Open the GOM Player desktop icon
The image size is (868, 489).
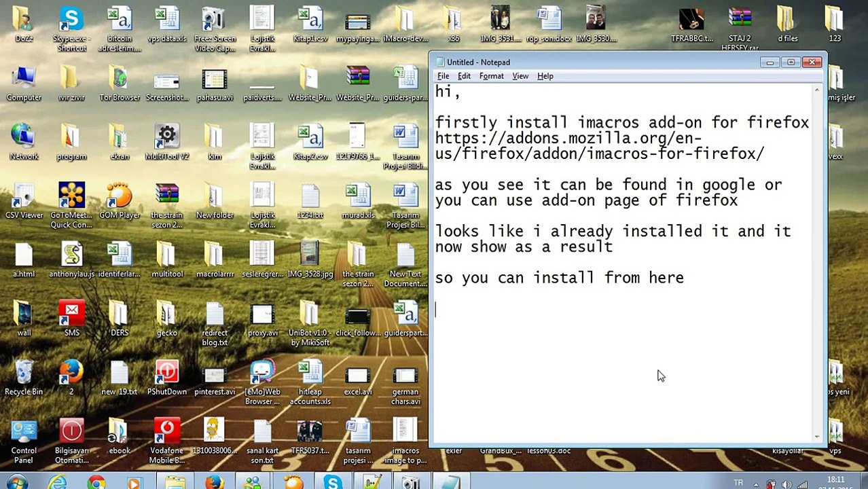[120, 202]
